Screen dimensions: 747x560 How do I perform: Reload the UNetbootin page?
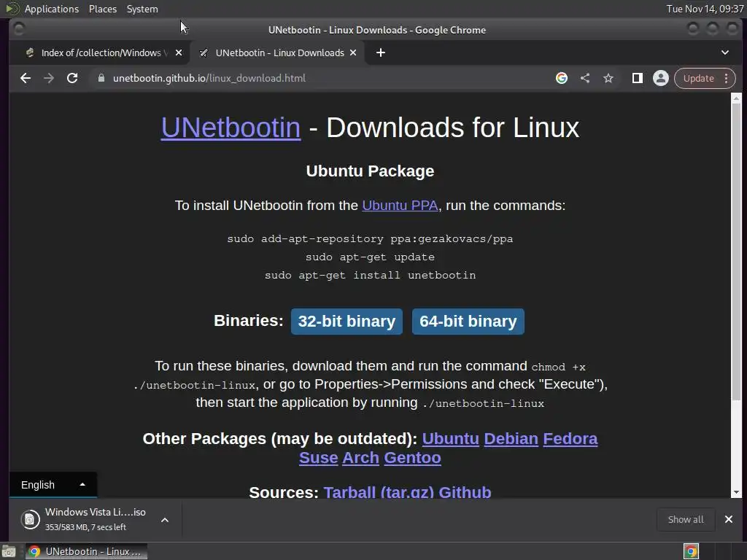pyautogui.click(x=72, y=78)
